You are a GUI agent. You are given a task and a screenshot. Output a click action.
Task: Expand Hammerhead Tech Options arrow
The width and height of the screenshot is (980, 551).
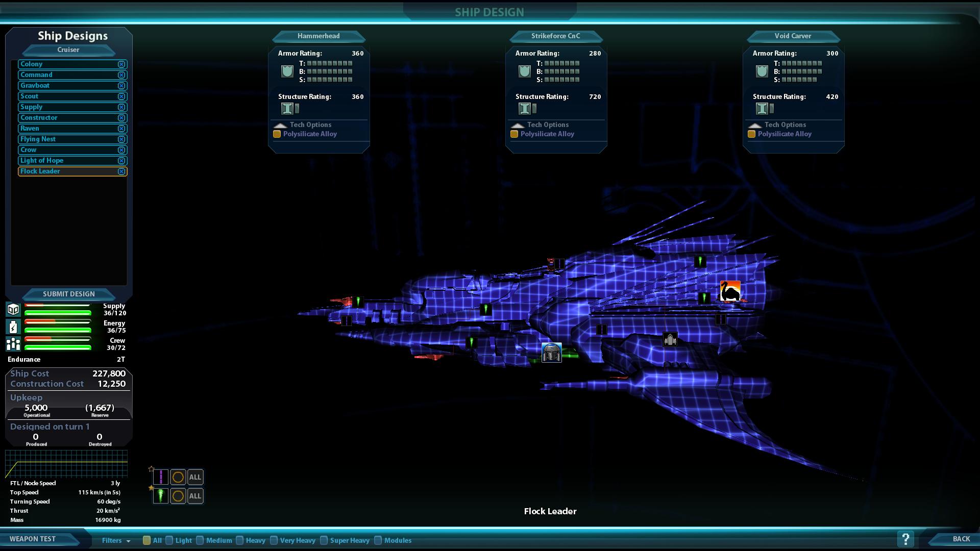[x=280, y=125]
